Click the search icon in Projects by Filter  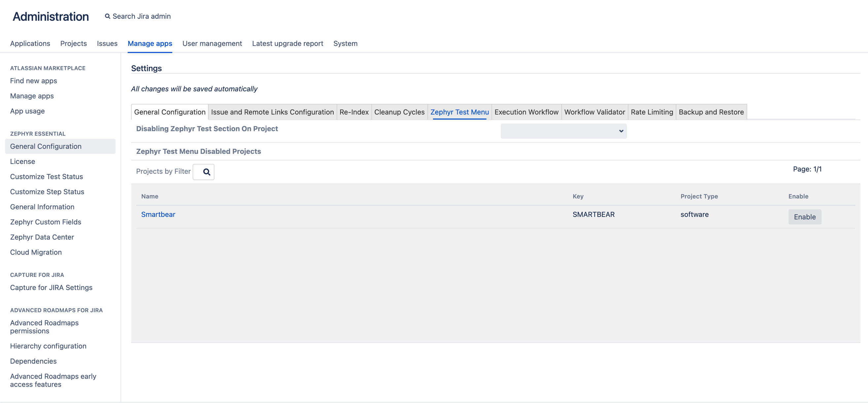(x=203, y=172)
